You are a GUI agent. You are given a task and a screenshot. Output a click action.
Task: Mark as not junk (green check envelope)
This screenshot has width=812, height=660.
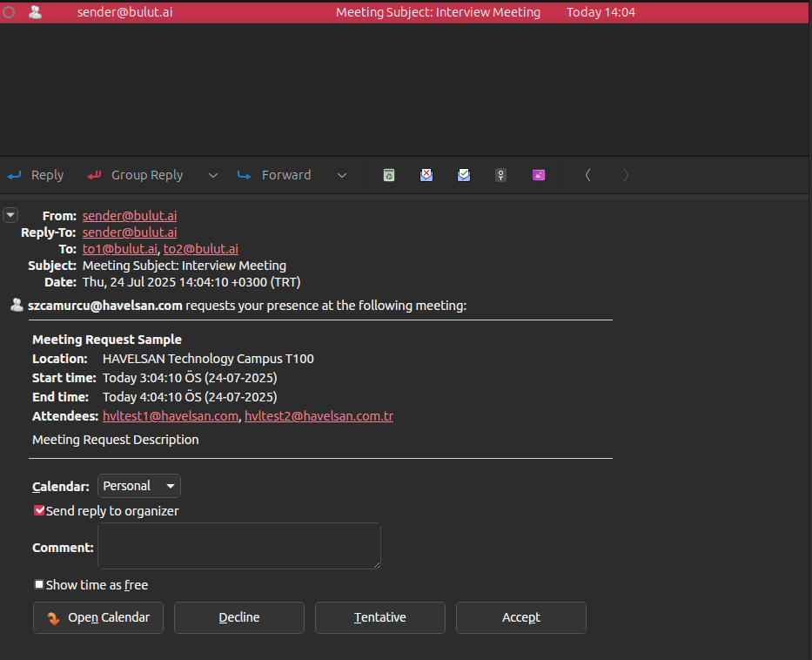pos(464,175)
